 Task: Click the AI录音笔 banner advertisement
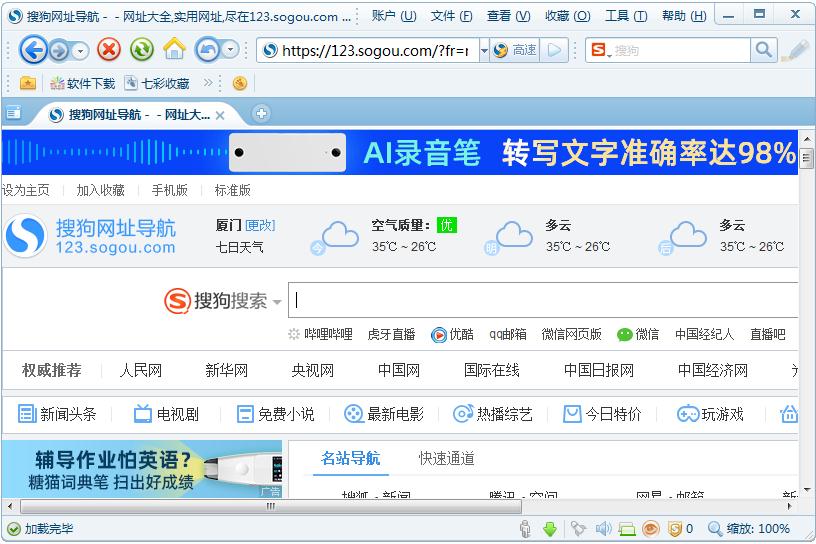tap(400, 152)
